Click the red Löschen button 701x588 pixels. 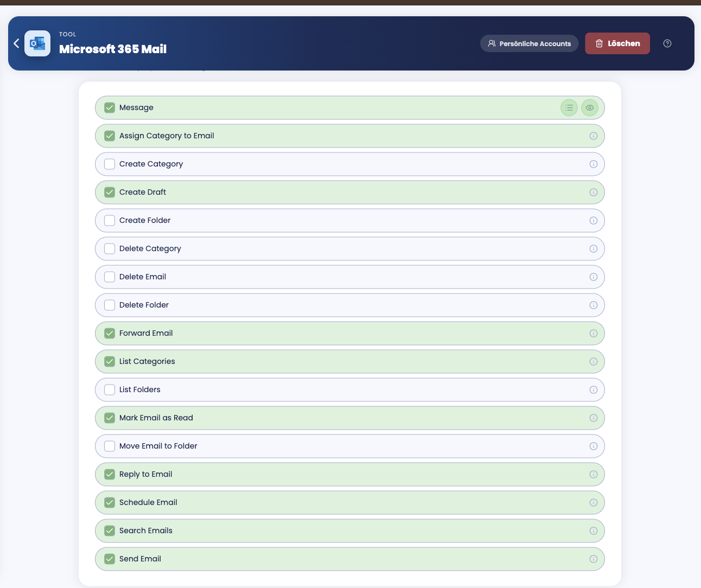(x=617, y=43)
